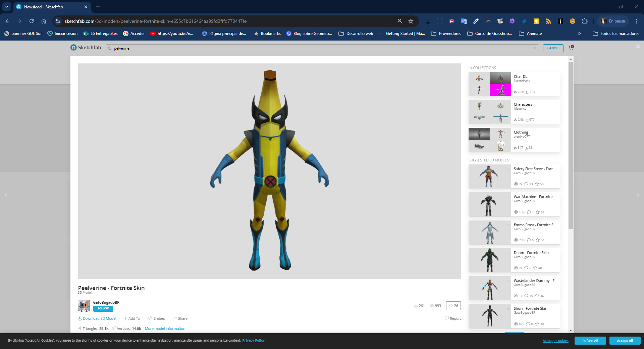Open the Desarrollo web bookmark folder

click(x=356, y=34)
